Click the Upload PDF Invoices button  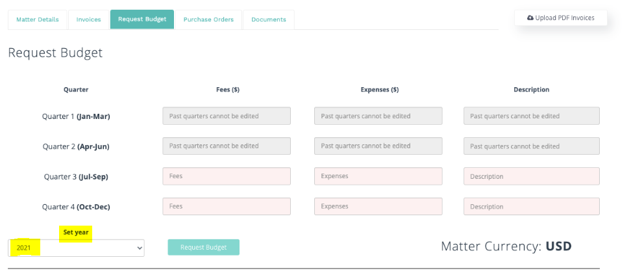coord(561,18)
